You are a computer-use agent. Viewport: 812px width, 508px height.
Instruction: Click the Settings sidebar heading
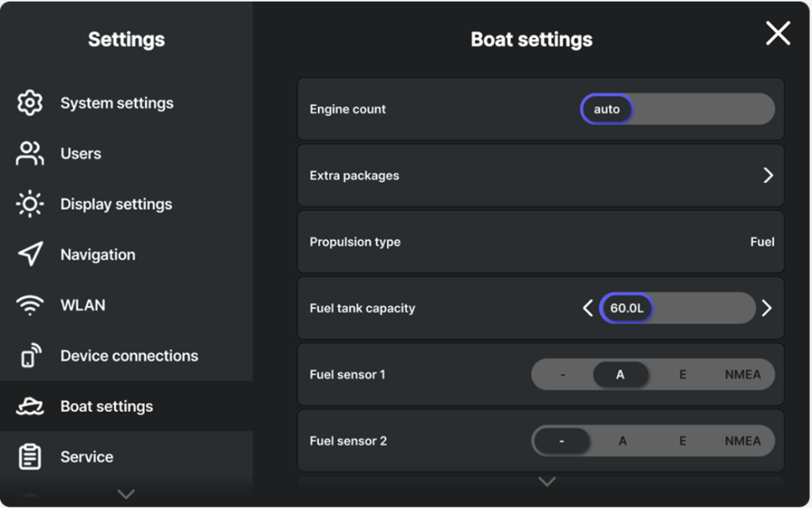pyautogui.click(x=126, y=40)
